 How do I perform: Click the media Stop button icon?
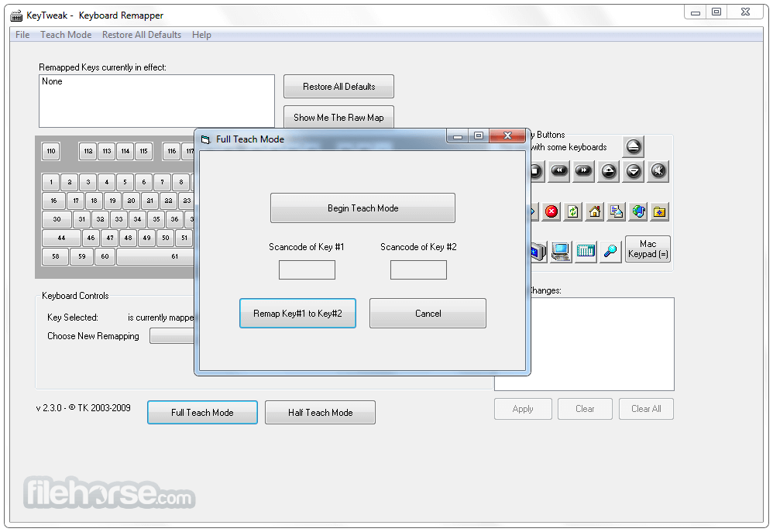pyautogui.click(x=536, y=172)
